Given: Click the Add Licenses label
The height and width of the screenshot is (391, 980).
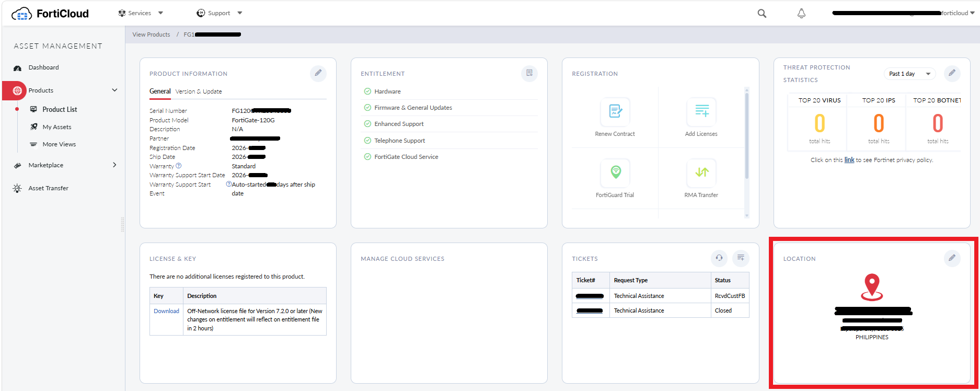Looking at the screenshot, I should [701, 134].
